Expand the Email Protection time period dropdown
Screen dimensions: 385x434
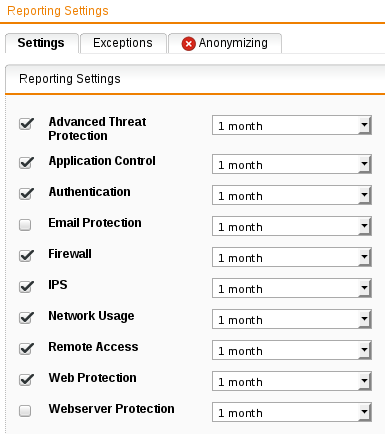292,226
